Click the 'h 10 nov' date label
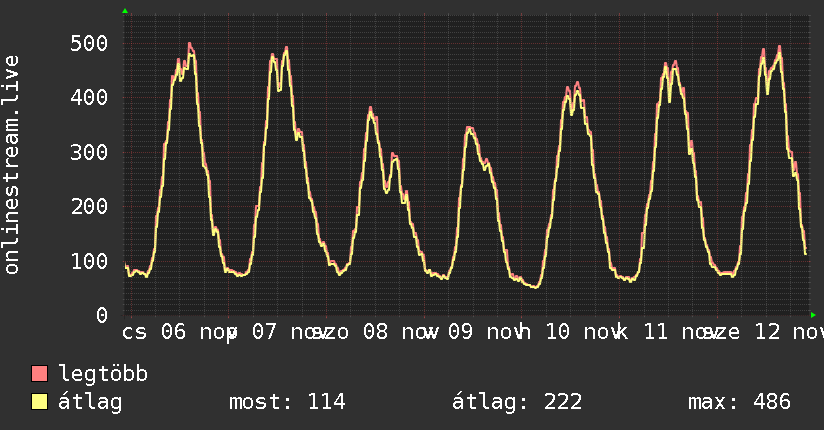 tap(560, 332)
